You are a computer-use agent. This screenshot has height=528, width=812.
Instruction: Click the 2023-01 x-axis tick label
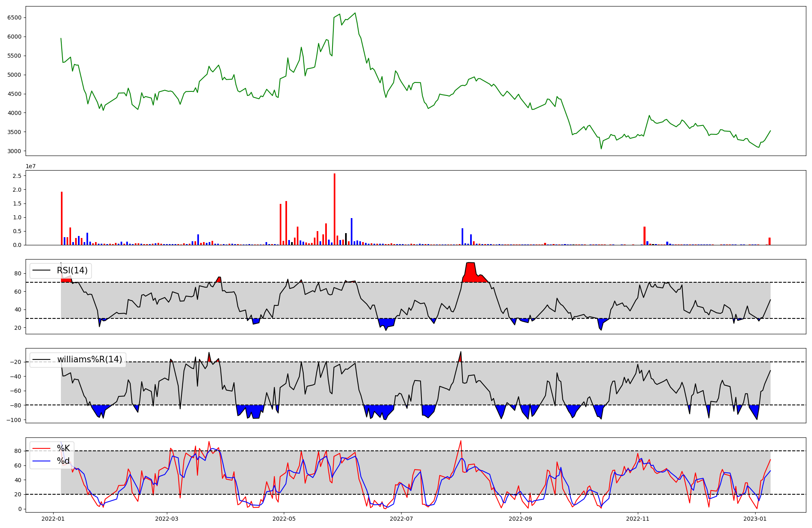click(755, 519)
